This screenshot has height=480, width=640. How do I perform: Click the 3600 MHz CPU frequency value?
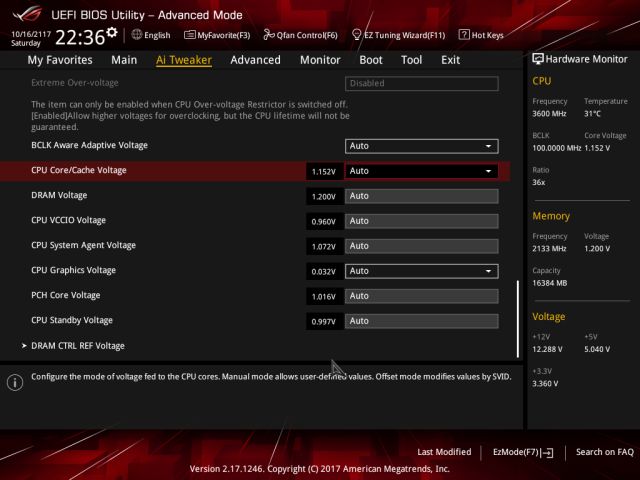tap(549, 114)
